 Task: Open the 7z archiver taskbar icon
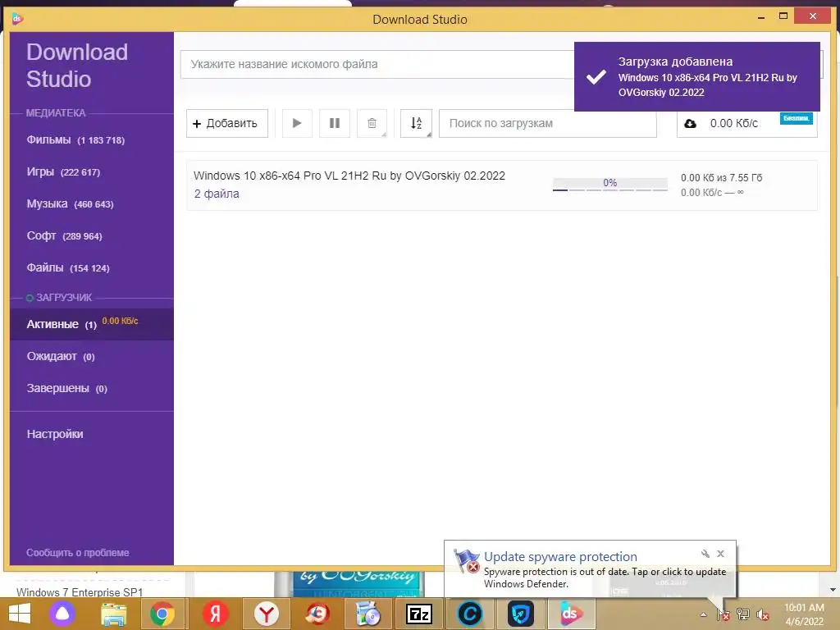coord(419,614)
